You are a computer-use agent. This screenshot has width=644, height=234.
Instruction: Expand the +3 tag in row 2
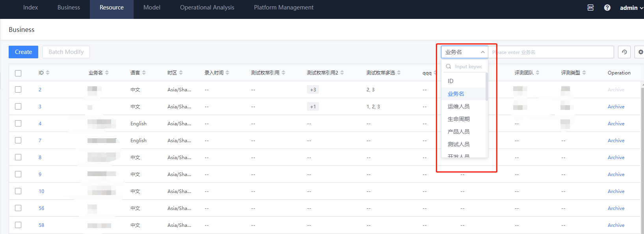point(313,89)
